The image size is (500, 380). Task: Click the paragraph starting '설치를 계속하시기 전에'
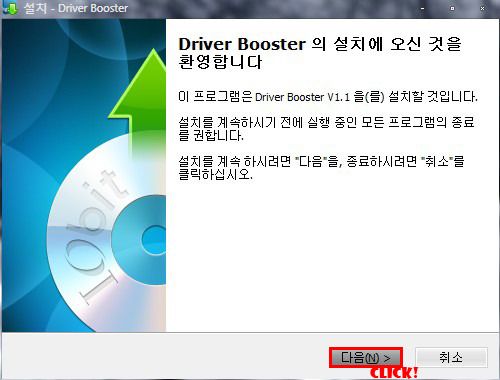[x=326, y=129]
